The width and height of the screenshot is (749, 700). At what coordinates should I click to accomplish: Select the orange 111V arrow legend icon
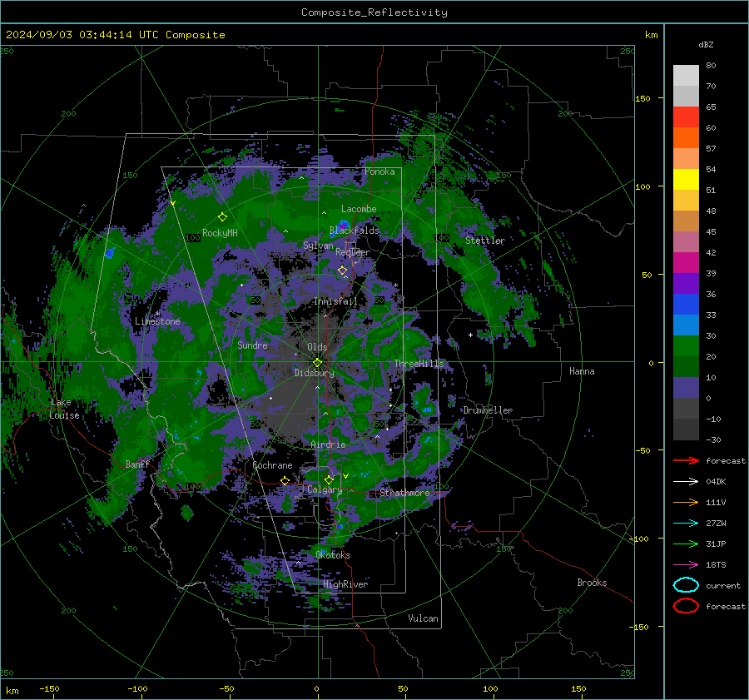[x=686, y=502]
